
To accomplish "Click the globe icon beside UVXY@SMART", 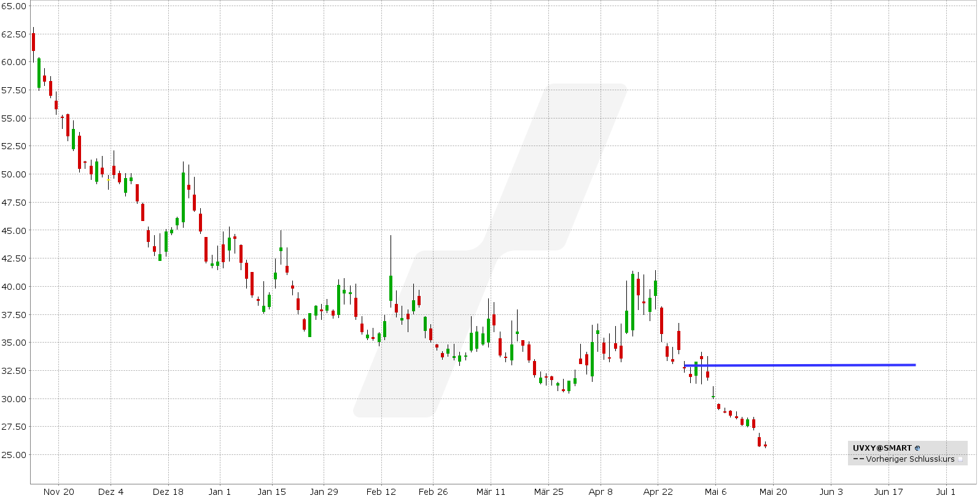I will pyautogui.click(x=917, y=448).
